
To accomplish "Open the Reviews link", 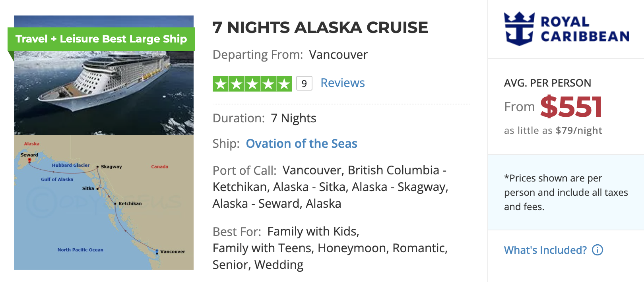I will [x=342, y=83].
